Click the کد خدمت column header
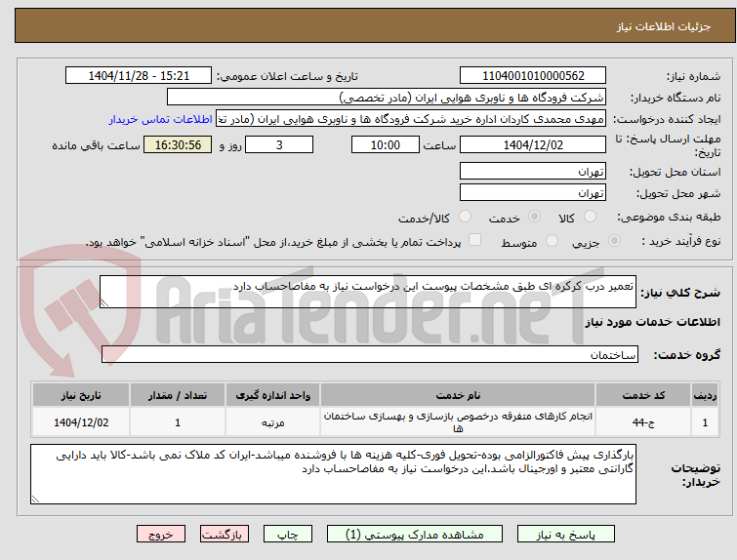 [x=643, y=395]
